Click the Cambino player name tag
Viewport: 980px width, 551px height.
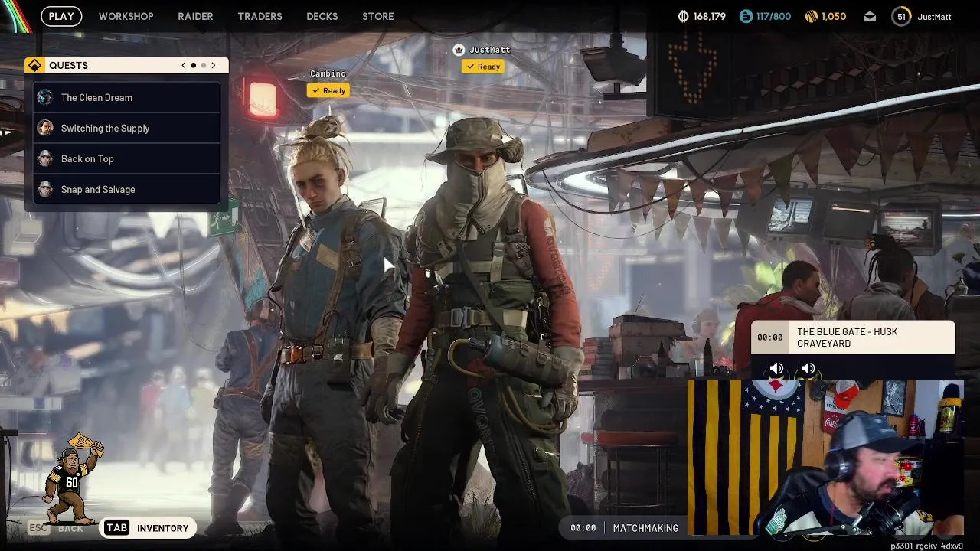tap(328, 73)
